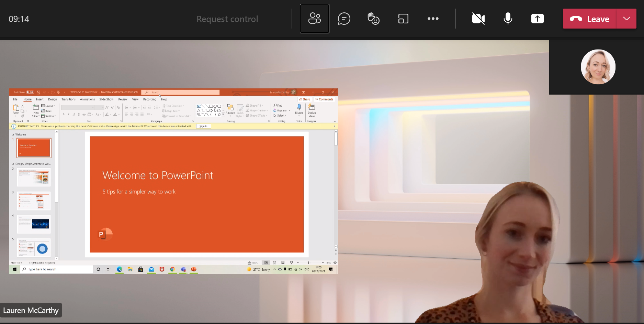Open the Layout dropdown
Image resolution: width=644 pixels, height=324 pixels.
[x=48, y=106]
